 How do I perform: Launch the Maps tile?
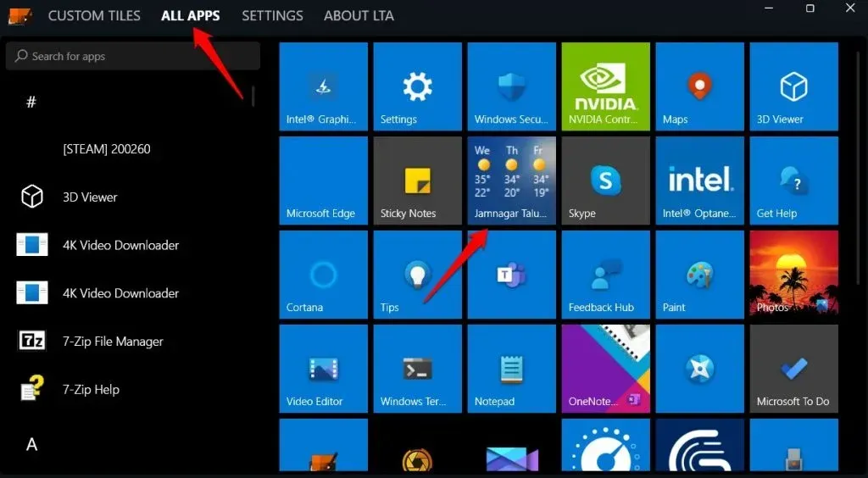coord(699,86)
